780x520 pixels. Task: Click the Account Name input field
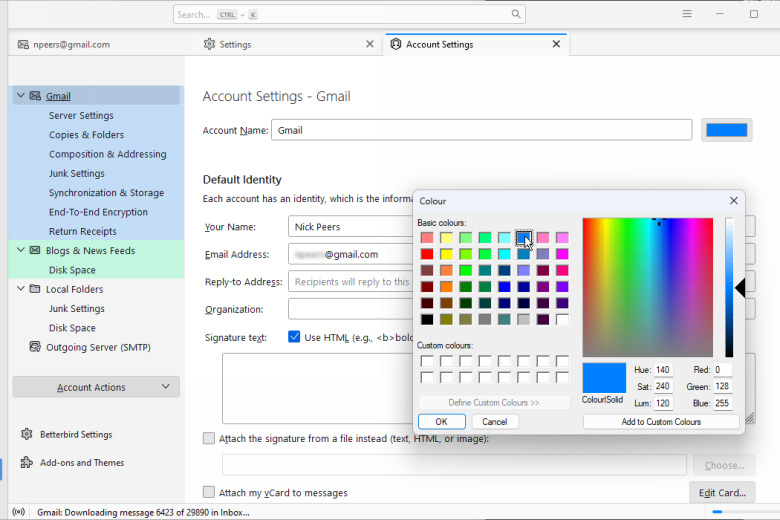(482, 130)
